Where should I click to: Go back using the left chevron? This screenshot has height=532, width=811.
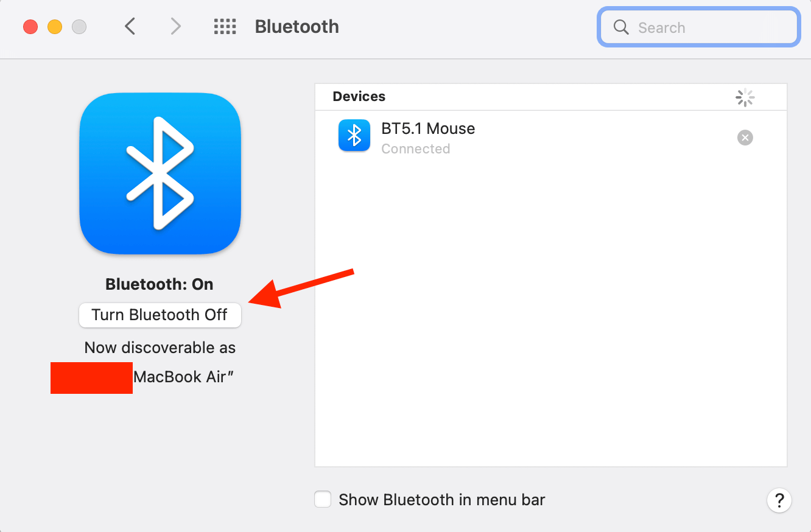click(x=130, y=26)
